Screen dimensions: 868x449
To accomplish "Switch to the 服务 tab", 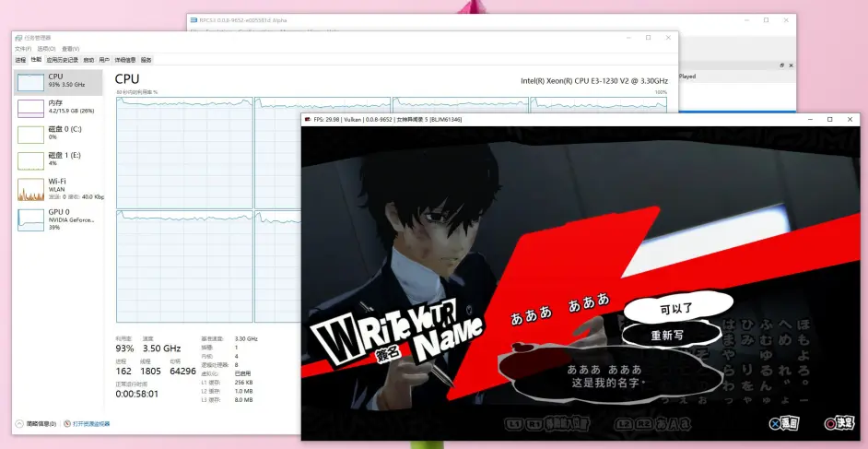I will 147,60.
